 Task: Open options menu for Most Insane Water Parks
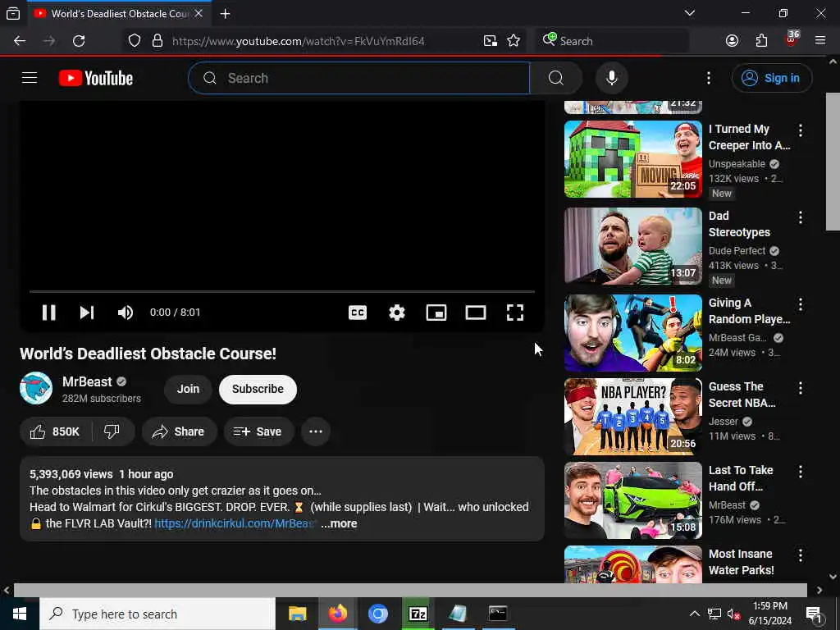pyautogui.click(x=801, y=555)
